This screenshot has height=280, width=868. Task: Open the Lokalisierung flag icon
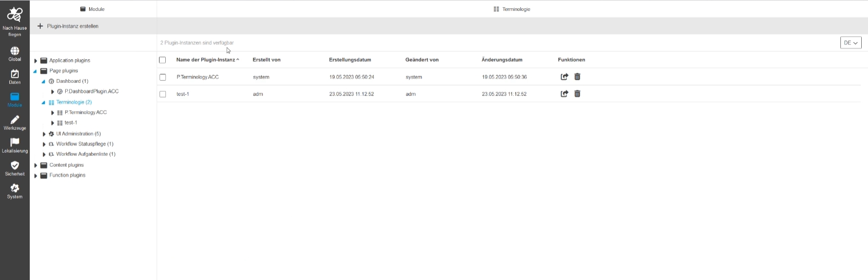(15, 142)
